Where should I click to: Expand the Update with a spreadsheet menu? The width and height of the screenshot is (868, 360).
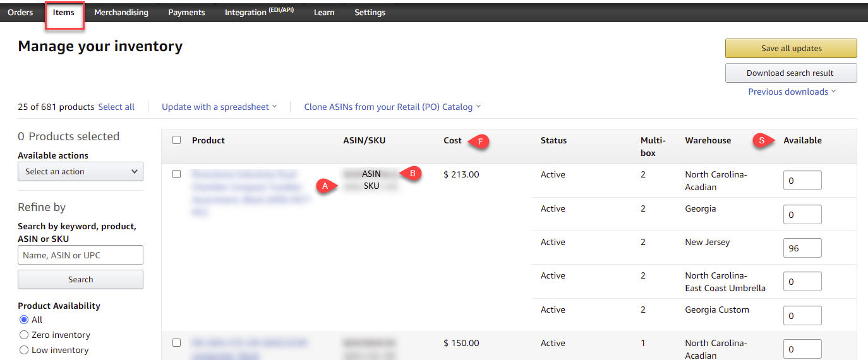click(x=219, y=107)
